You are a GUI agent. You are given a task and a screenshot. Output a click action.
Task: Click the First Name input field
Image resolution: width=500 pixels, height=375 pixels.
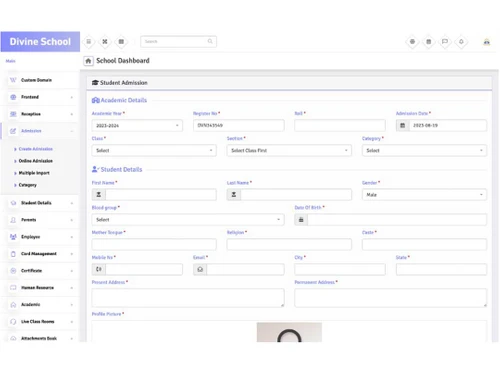coord(161,195)
